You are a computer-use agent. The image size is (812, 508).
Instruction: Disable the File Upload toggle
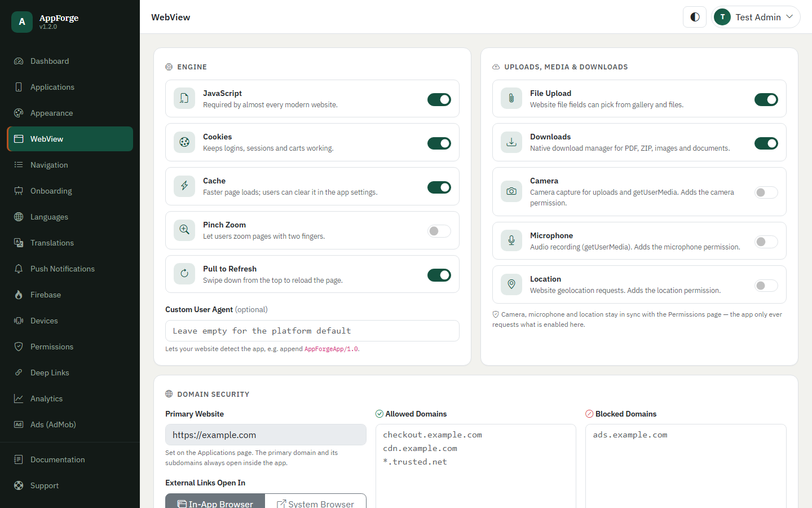[x=766, y=99]
